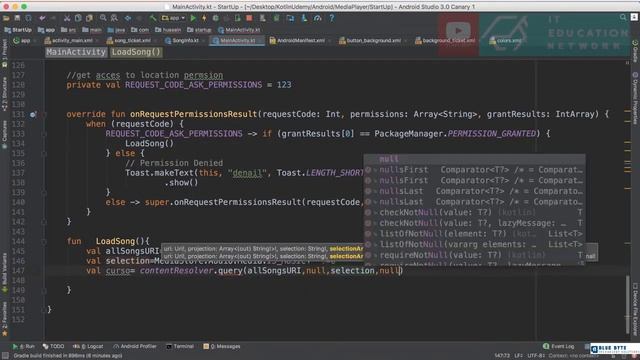The width and height of the screenshot is (640, 360).
Task: Open the Run tool window
Action: [23, 346]
